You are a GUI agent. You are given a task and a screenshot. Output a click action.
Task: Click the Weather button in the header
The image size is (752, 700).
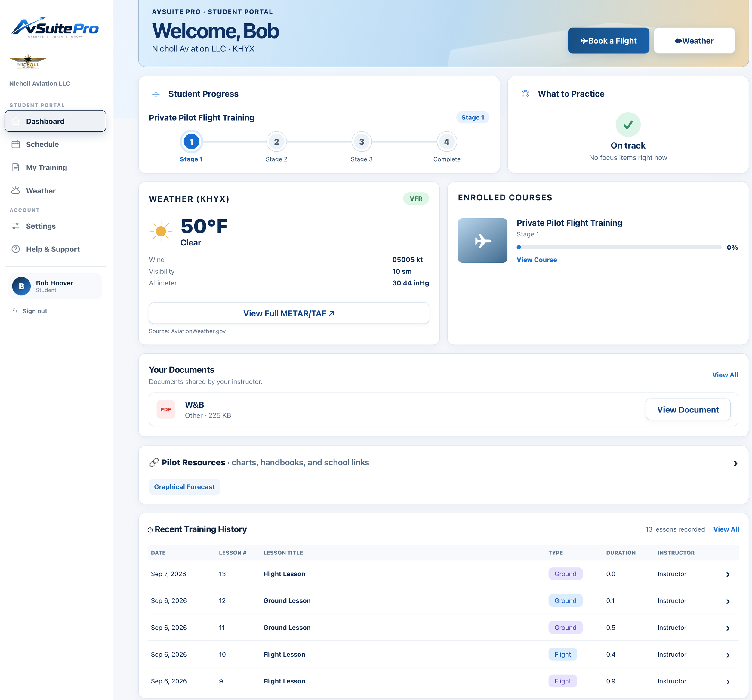pyautogui.click(x=694, y=41)
